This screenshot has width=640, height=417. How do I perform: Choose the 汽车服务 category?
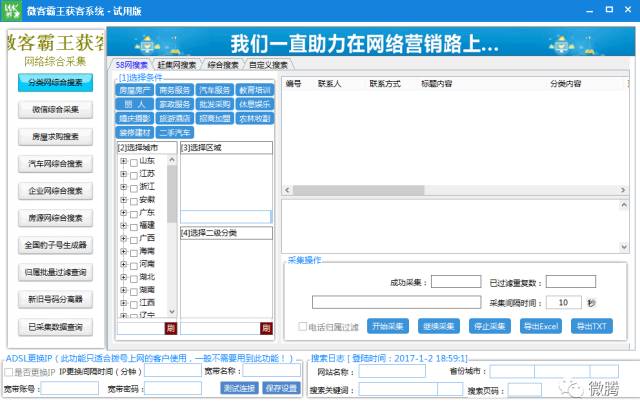215,90
